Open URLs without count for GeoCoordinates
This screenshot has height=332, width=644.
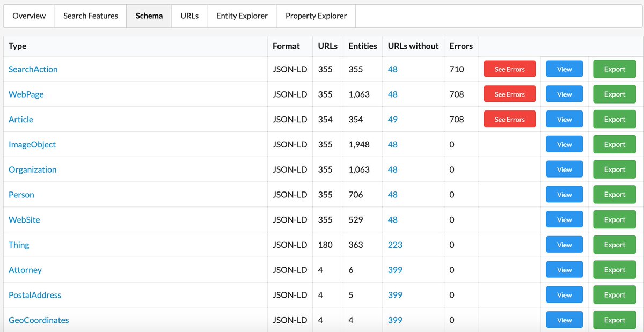coord(395,320)
